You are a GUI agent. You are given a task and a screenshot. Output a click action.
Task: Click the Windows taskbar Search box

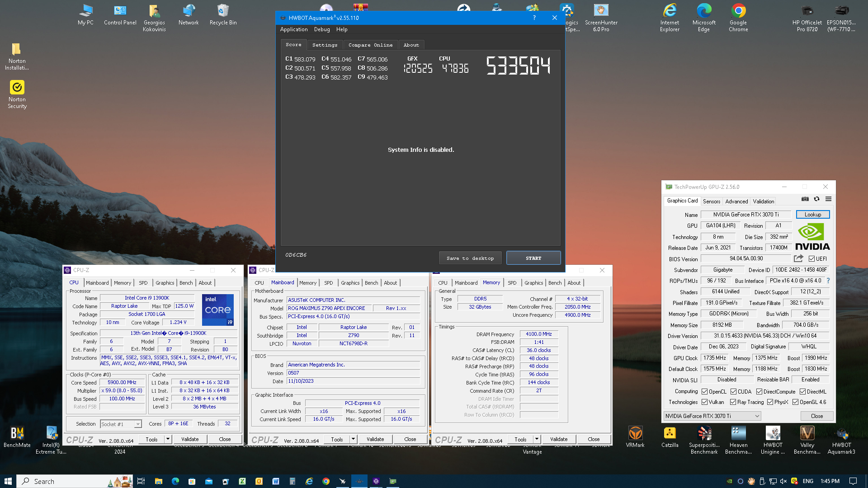tap(75, 481)
